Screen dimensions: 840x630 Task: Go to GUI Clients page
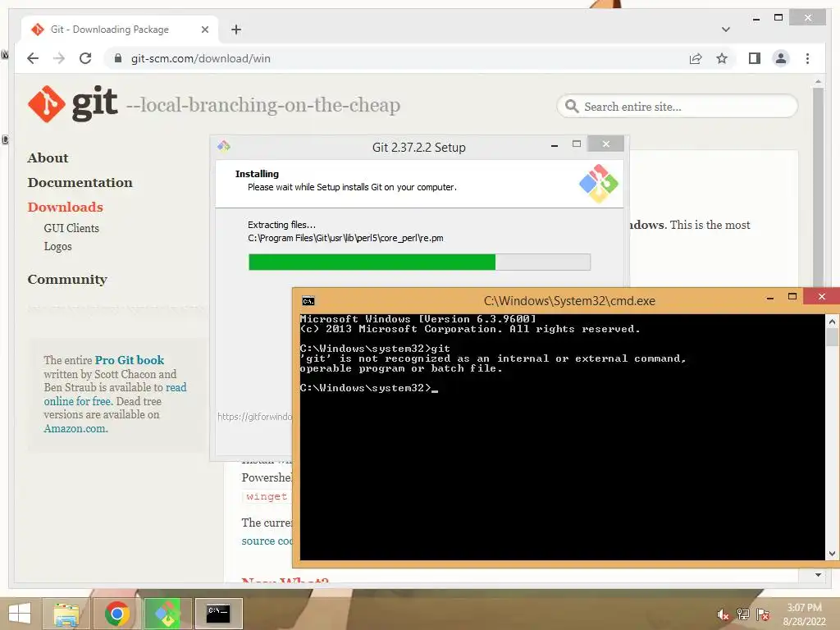click(x=71, y=228)
